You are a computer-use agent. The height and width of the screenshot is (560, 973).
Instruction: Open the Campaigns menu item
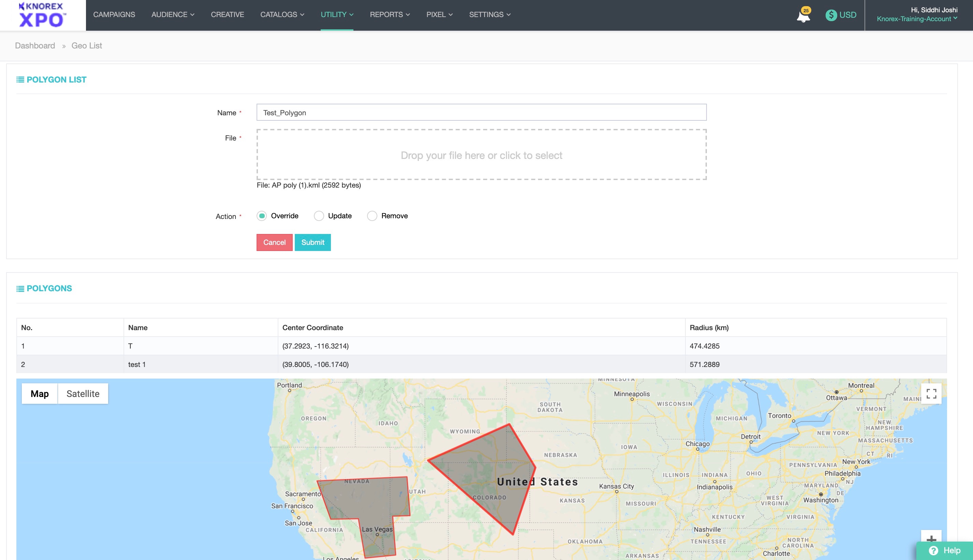(114, 15)
